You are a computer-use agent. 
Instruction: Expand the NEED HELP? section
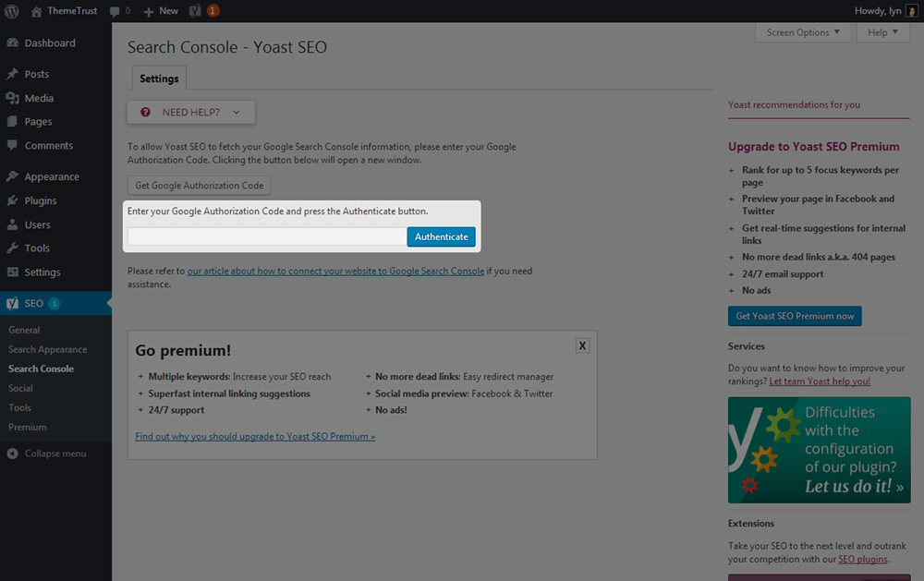191,112
